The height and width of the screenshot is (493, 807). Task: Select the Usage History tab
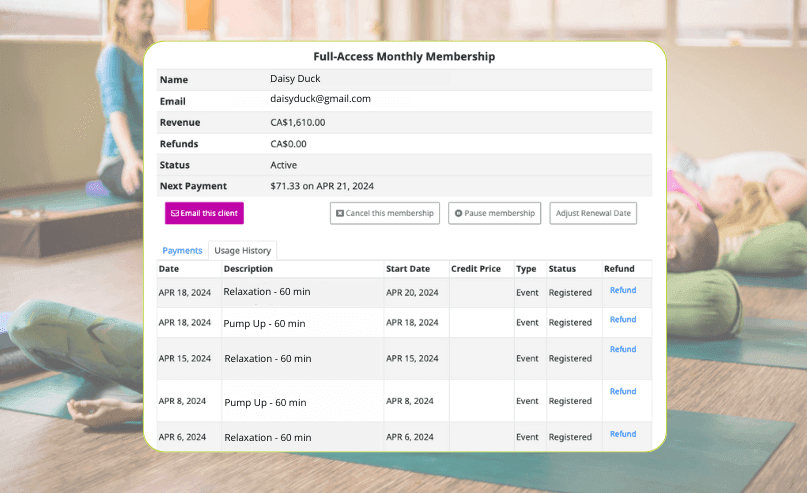(241, 250)
